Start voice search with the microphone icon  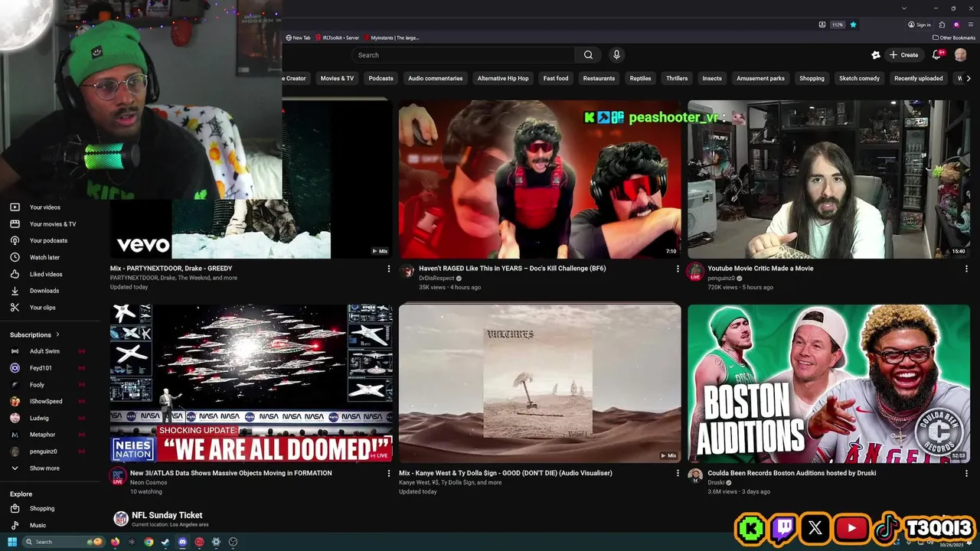[616, 55]
